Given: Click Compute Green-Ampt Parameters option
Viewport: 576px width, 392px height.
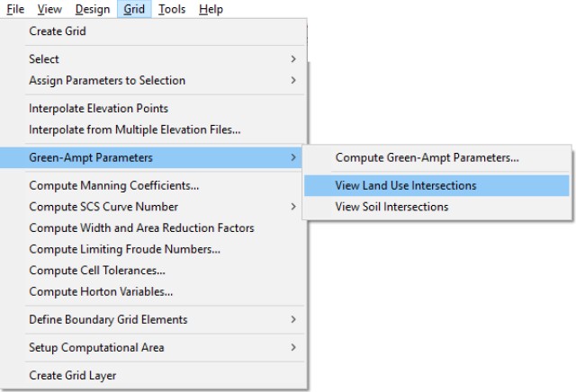Looking at the screenshot, I should click(427, 158).
